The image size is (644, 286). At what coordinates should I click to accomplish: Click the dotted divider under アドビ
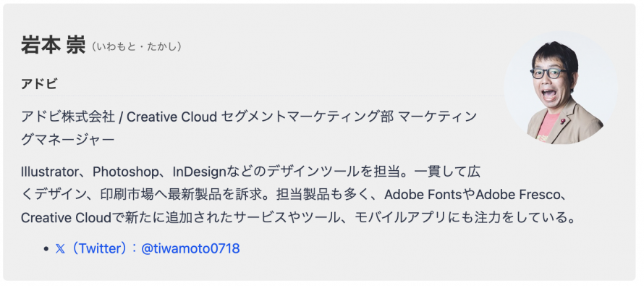(263, 96)
